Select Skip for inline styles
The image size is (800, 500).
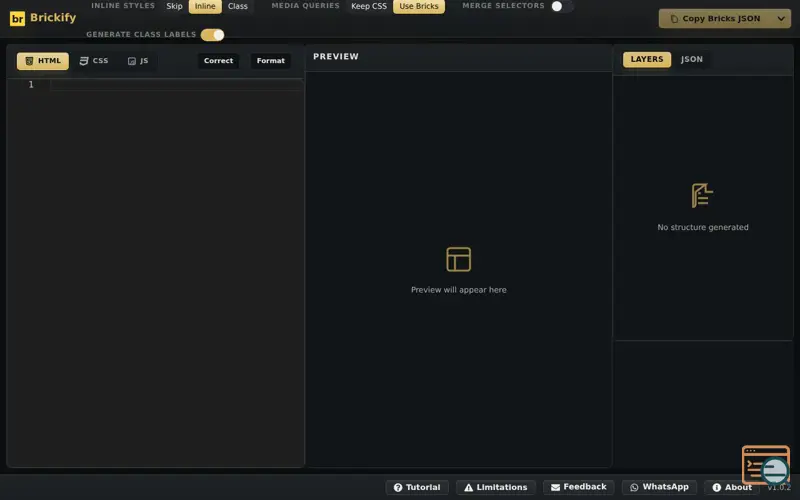tap(174, 6)
